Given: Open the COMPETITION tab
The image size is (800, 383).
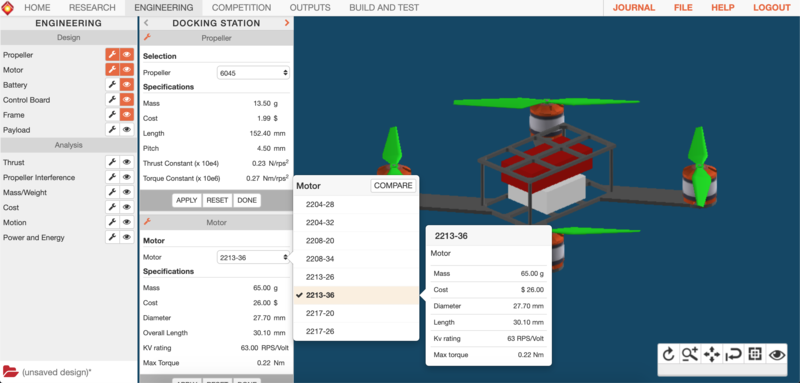Looking at the screenshot, I should (x=241, y=8).
